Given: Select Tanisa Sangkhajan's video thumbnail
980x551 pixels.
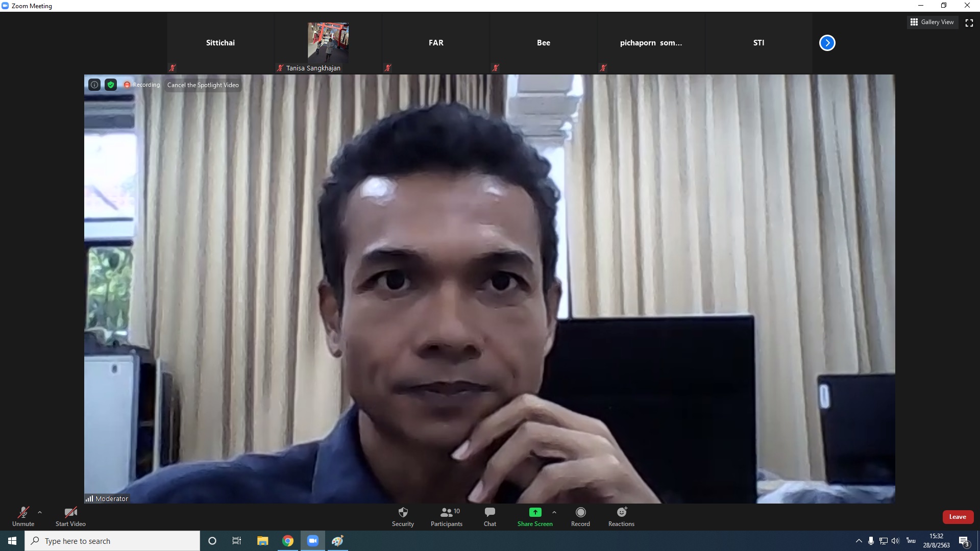Looking at the screenshot, I should [x=328, y=43].
